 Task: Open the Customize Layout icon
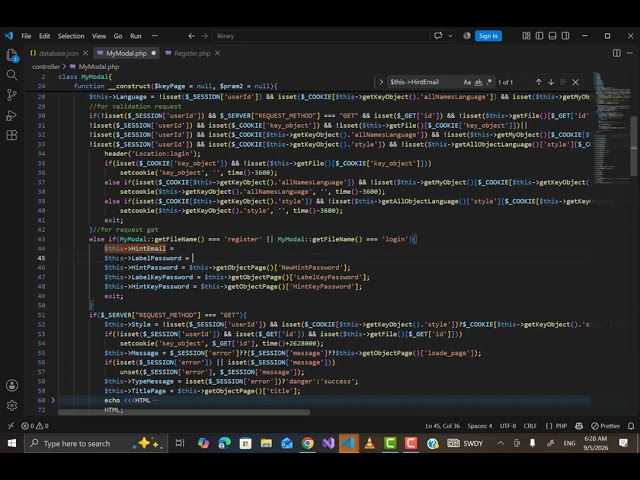point(526,36)
